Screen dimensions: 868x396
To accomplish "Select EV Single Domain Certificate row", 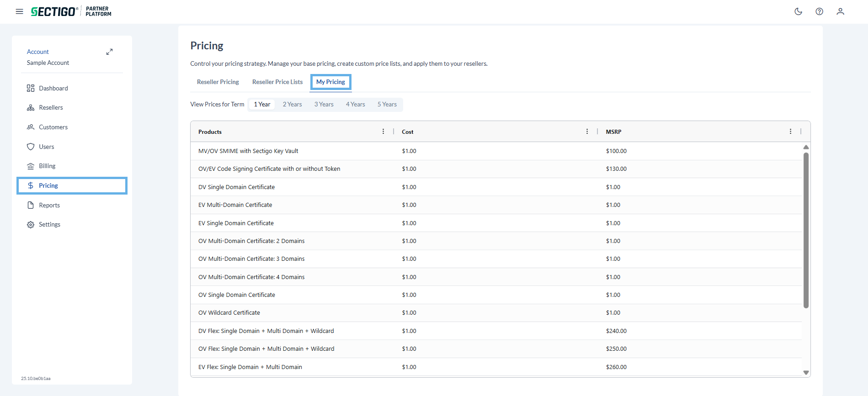I will (x=496, y=223).
